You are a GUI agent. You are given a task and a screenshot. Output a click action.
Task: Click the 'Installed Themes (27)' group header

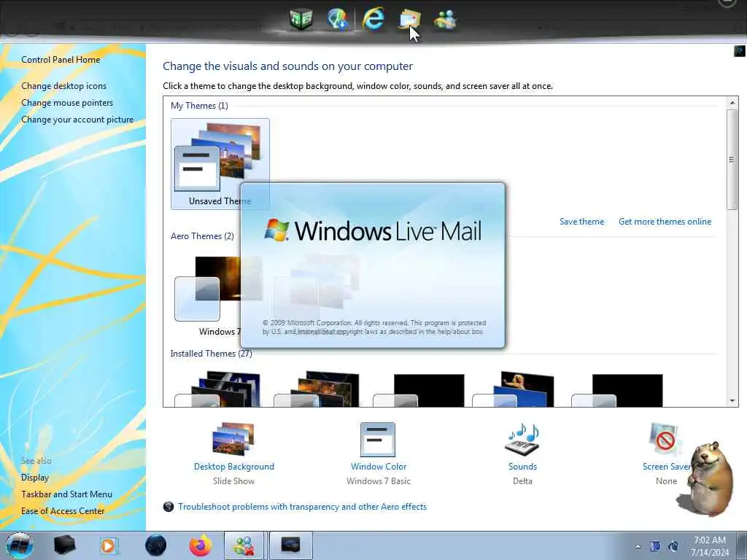tap(212, 354)
